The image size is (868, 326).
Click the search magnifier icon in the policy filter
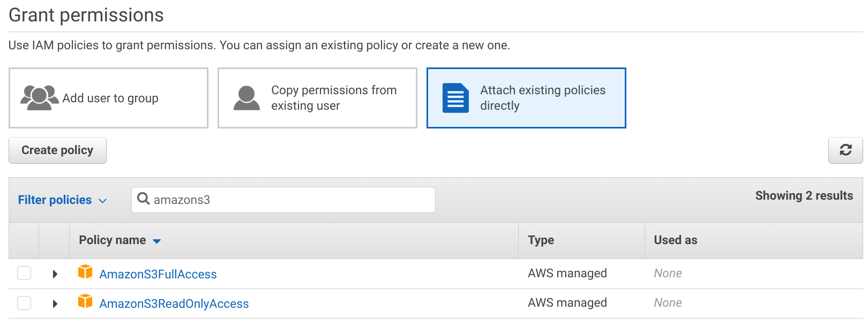143,199
